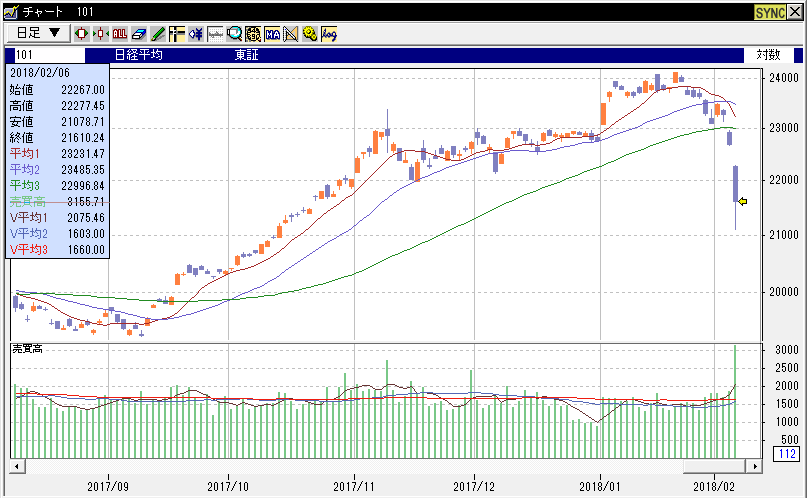Click the 112 bar count box
807x498 pixels.
[786, 455]
